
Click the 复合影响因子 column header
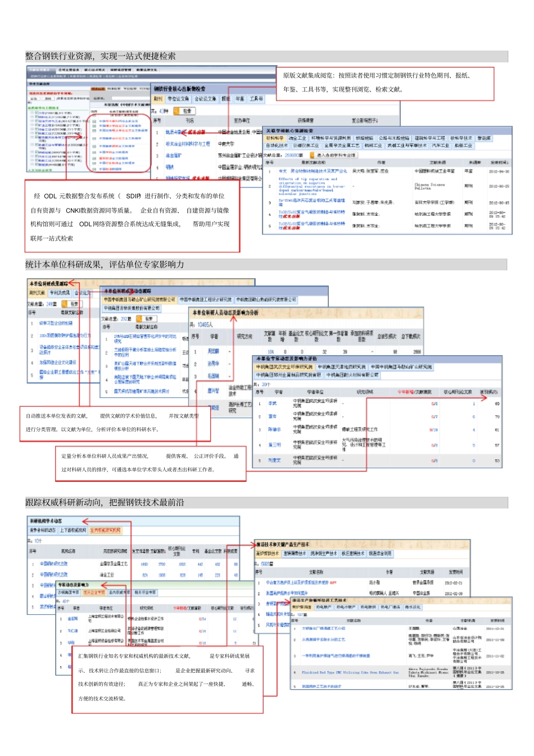click(x=365, y=121)
